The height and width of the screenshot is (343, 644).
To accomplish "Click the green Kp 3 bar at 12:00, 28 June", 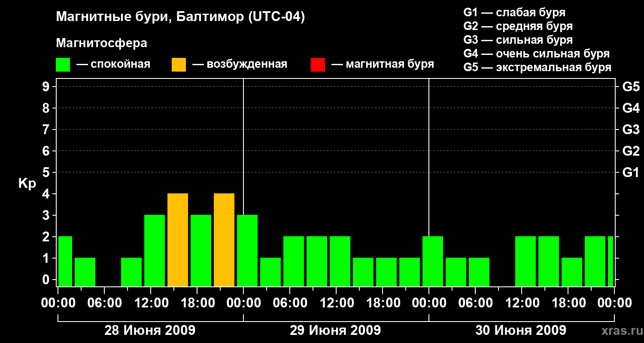I will pos(155,251).
